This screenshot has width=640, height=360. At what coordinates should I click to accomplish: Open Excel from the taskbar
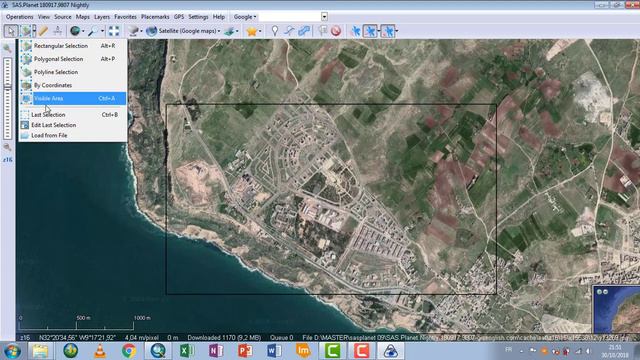187,351
